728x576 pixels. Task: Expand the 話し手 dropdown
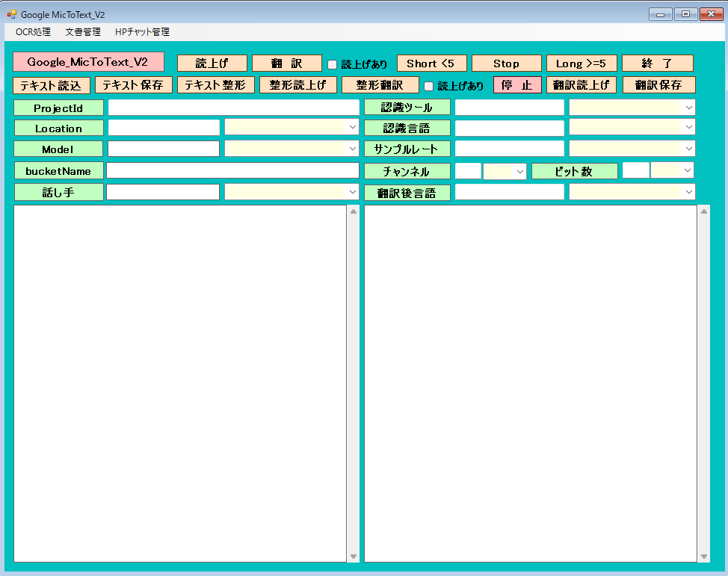[352, 192]
